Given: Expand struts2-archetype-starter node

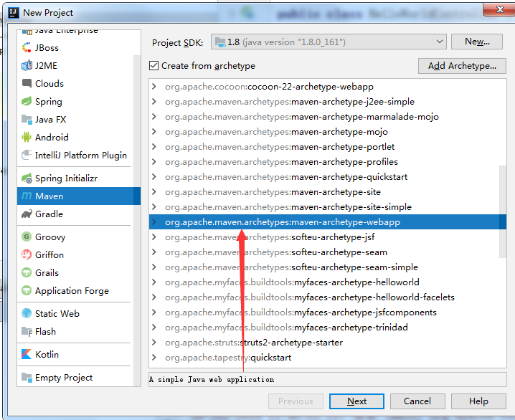Looking at the screenshot, I should point(154,342).
